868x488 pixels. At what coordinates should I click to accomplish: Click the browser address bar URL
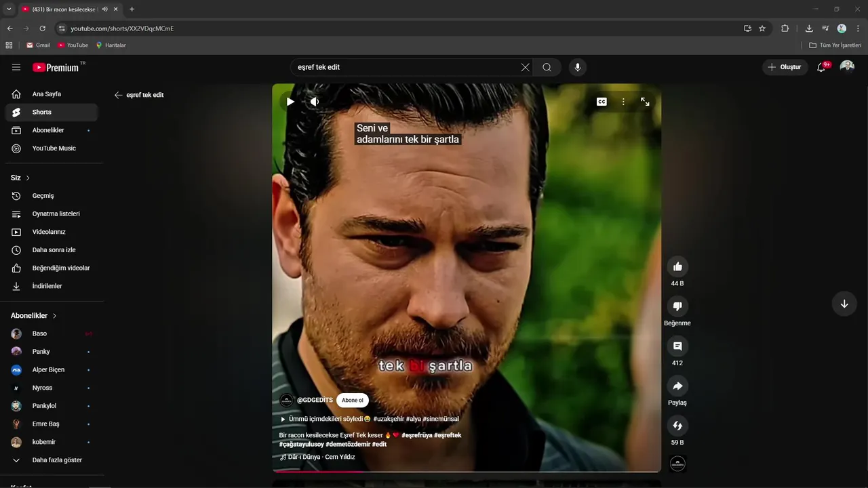point(122,28)
